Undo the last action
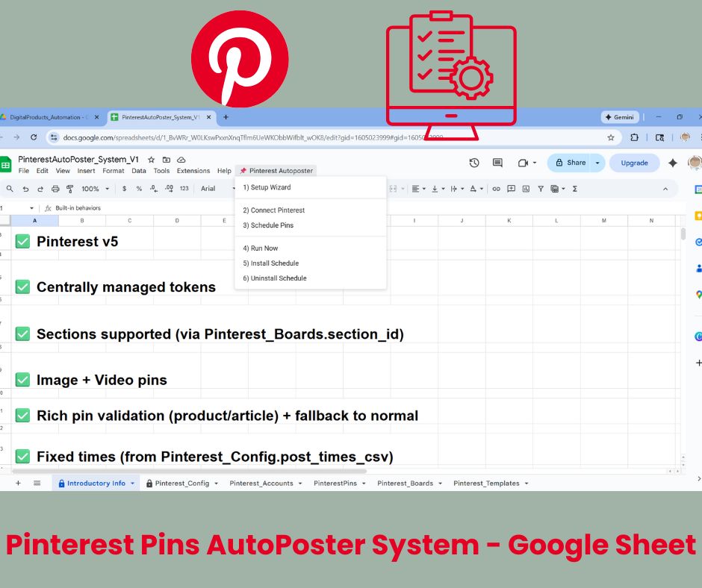This screenshot has height=588, width=702. pos(25,189)
